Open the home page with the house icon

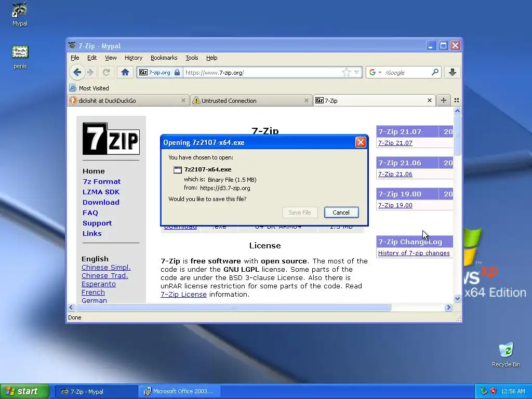coord(125,72)
